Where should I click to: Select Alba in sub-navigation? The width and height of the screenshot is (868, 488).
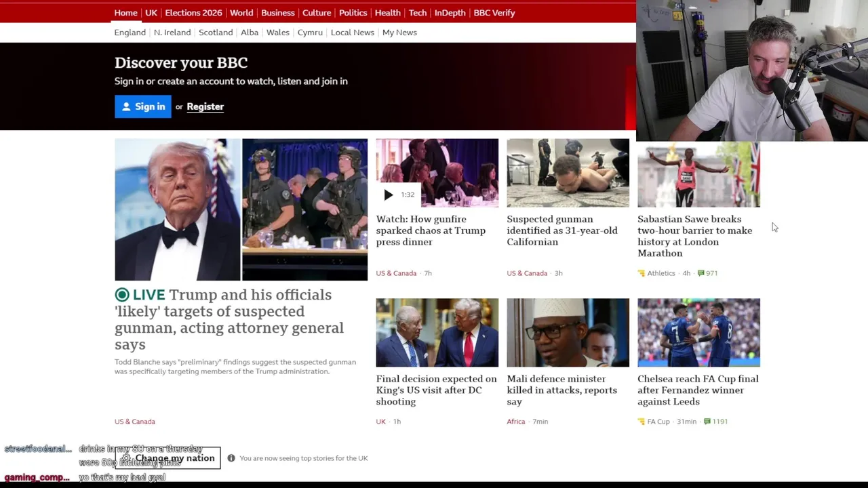point(250,33)
